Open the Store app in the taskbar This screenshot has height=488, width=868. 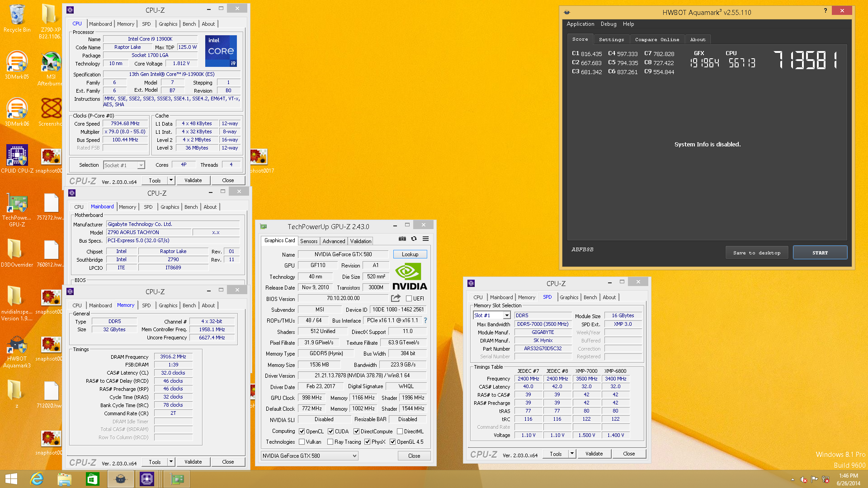point(93,479)
